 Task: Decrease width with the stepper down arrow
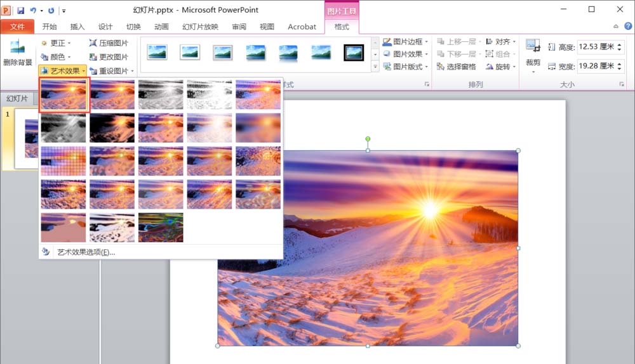[619, 68]
